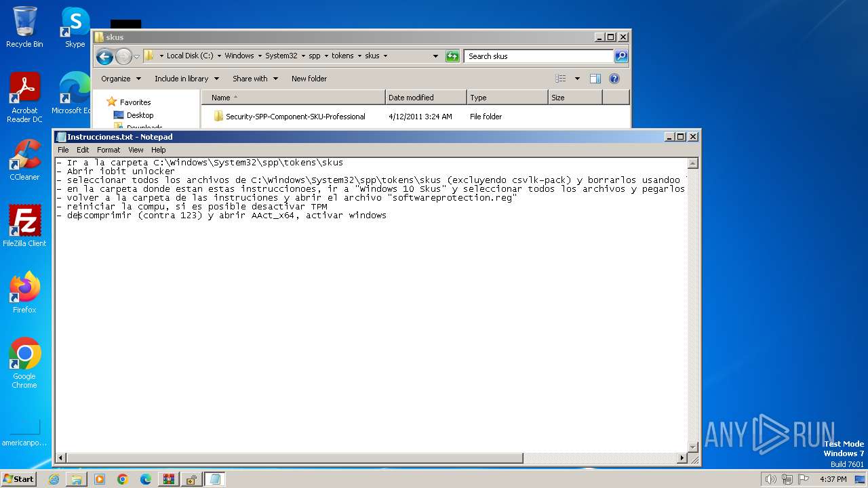Screen dimensions: 868x488
Task: Sort by the Name column header
Action: point(293,98)
